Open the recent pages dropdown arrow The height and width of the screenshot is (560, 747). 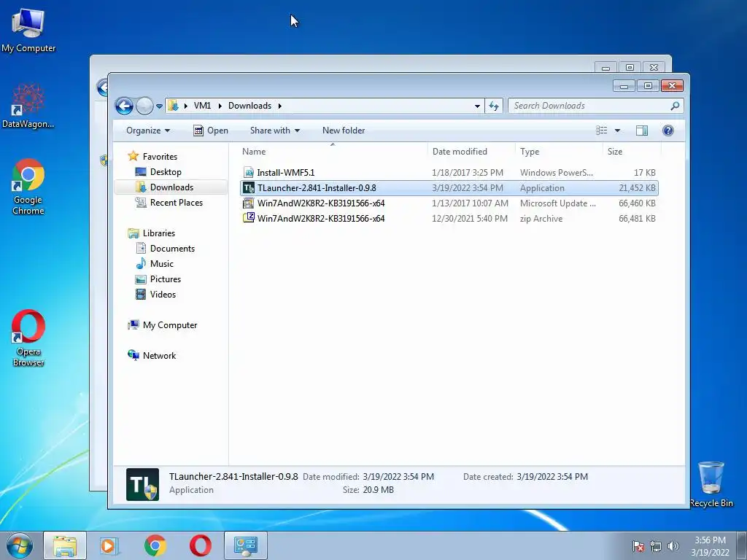159,106
